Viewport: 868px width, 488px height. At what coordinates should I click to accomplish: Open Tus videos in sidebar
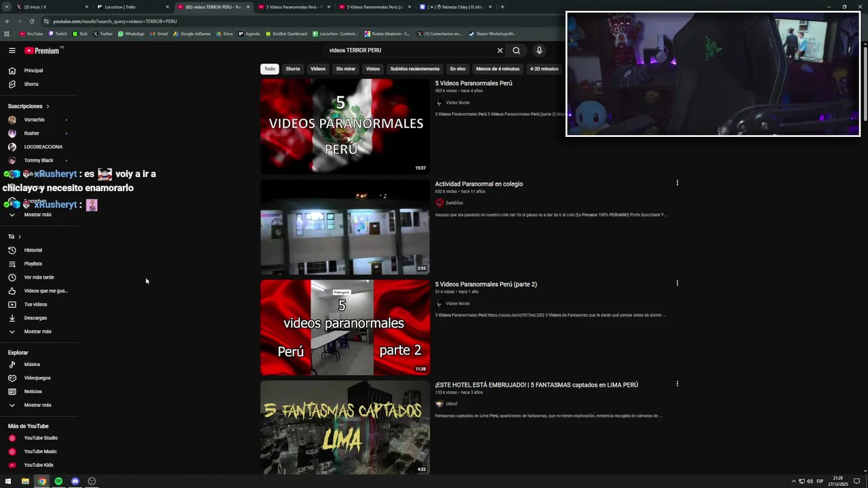click(35, 304)
